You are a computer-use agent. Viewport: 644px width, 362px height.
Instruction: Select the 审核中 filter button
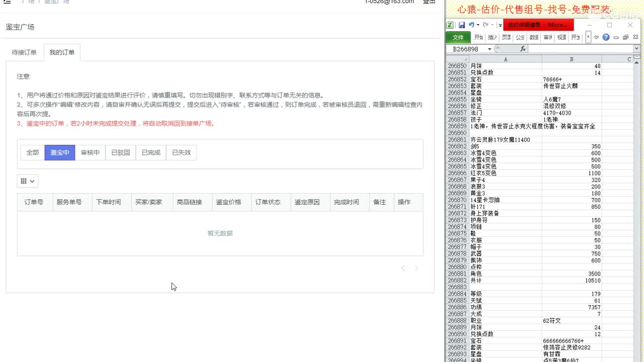coord(90,152)
